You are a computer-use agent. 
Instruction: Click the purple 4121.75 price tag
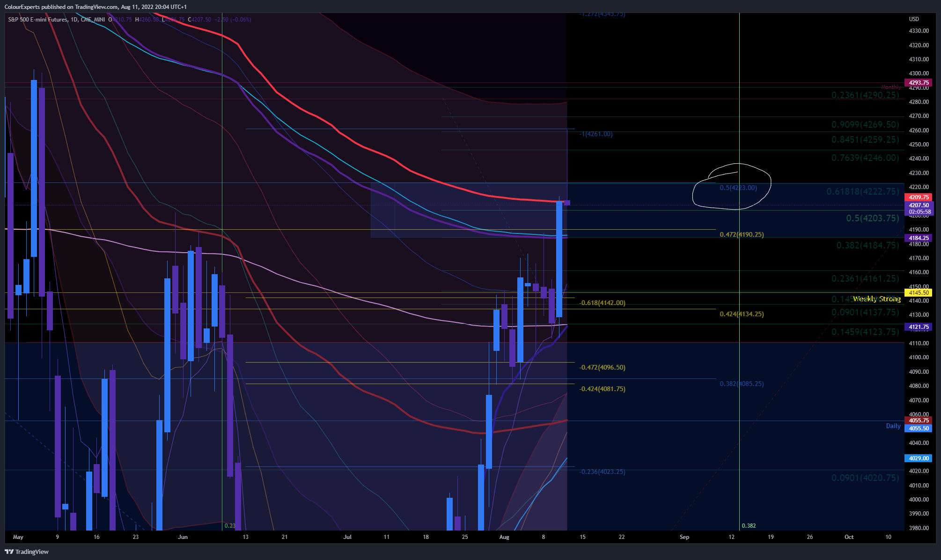pos(919,327)
